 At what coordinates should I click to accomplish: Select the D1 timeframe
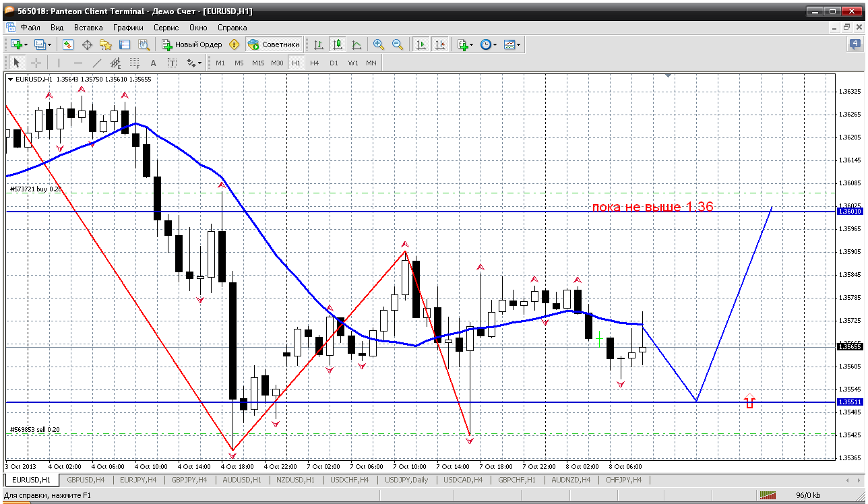pos(334,63)
